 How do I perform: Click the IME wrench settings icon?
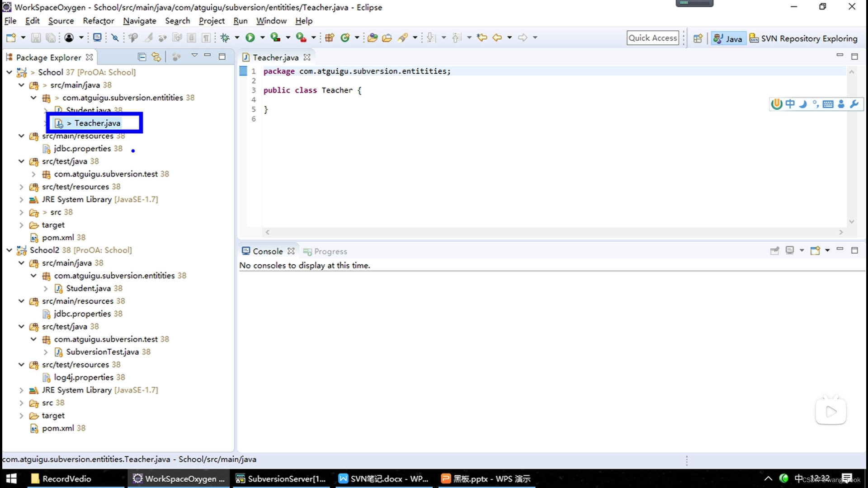click(x=854, y=104)
